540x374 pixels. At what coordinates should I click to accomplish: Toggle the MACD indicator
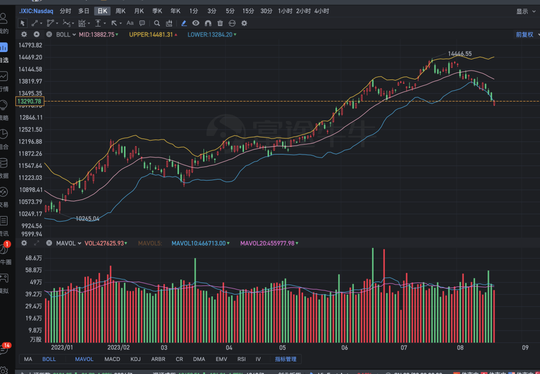point(112,359)
